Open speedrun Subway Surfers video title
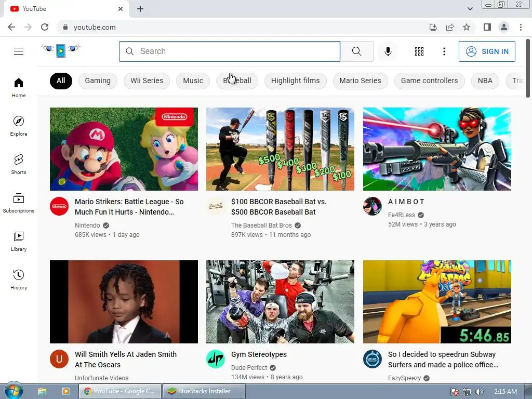Image resolution: width=532 pixels, height=399 pixels. (443, 360)
